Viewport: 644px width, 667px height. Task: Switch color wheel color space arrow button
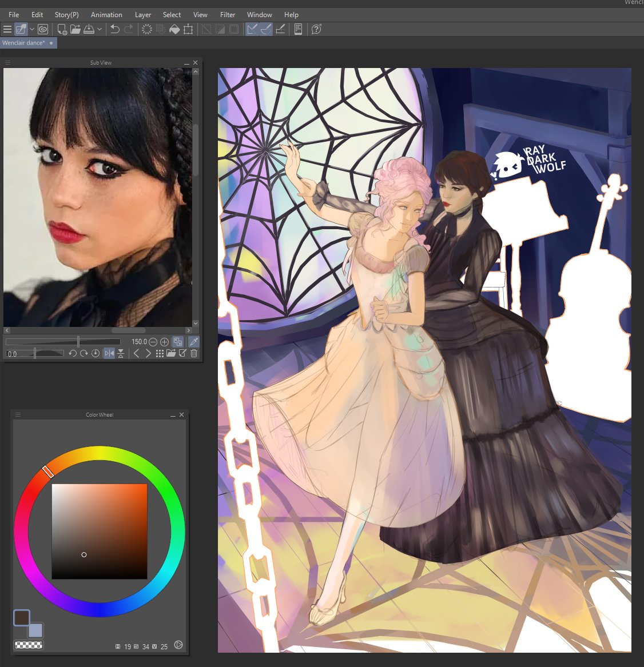179,645
